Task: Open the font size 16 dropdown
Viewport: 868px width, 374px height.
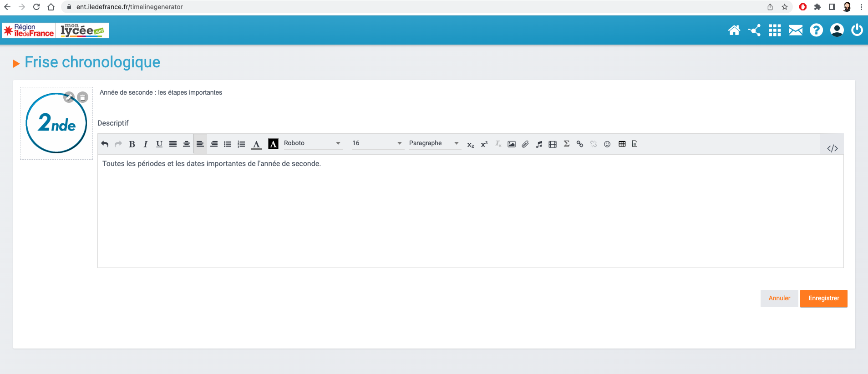Action: (377, 143)
